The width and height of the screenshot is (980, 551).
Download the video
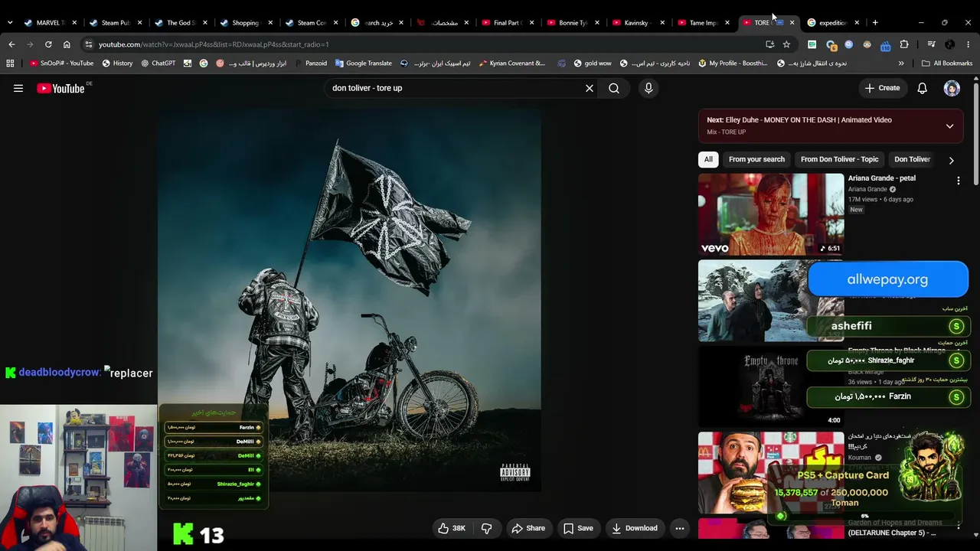[635, 528]
